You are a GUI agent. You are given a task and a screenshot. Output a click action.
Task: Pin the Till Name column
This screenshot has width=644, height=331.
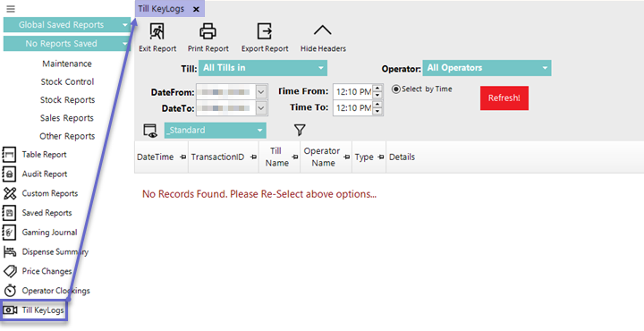pyautogui.click(x=295, y=157)
